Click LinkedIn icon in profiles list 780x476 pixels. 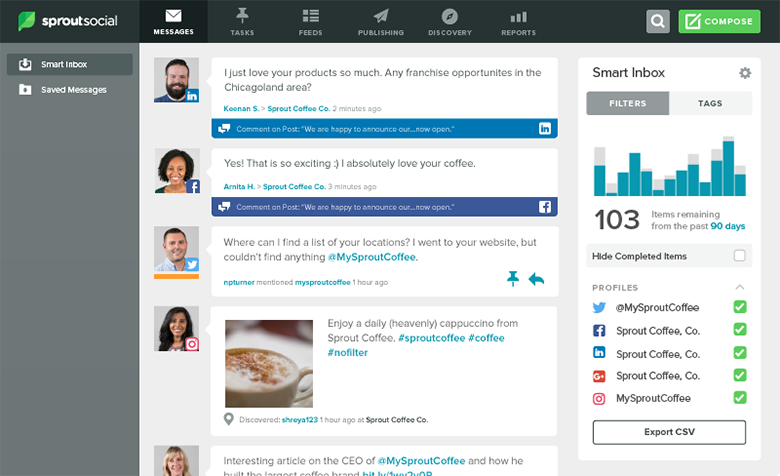[599, 353]
